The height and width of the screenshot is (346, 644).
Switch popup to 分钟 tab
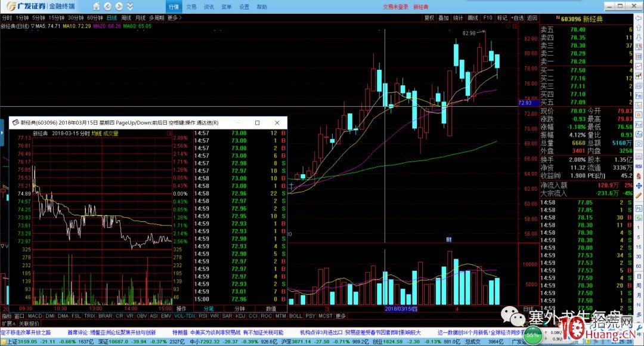[x=240, y=308]
